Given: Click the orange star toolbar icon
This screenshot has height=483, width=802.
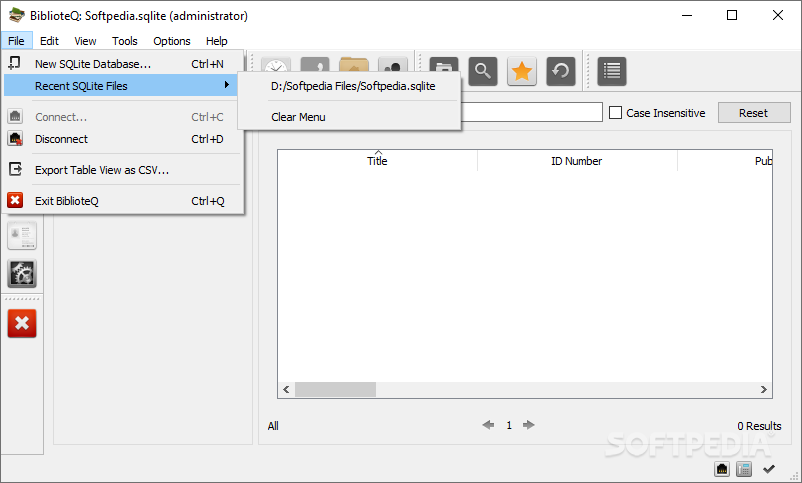Looking at the screenshot, I should coord(522,71).
